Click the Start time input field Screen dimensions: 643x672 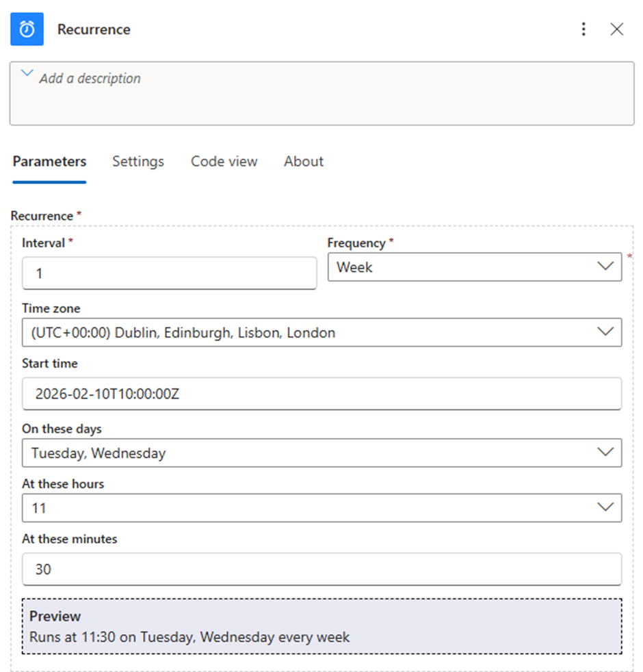pyautogui.click(x=321, y=394)
